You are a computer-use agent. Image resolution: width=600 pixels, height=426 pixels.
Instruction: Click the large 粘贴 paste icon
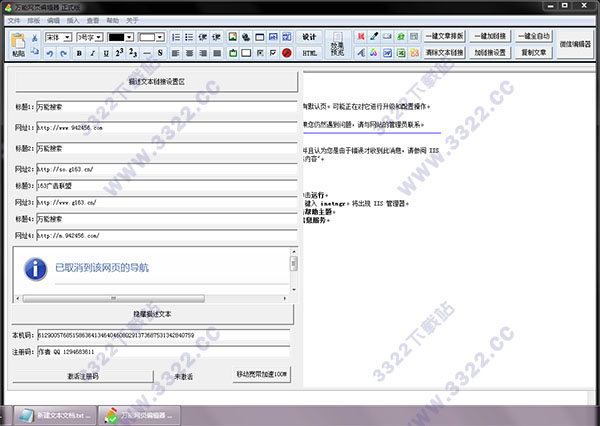point(18,44)
